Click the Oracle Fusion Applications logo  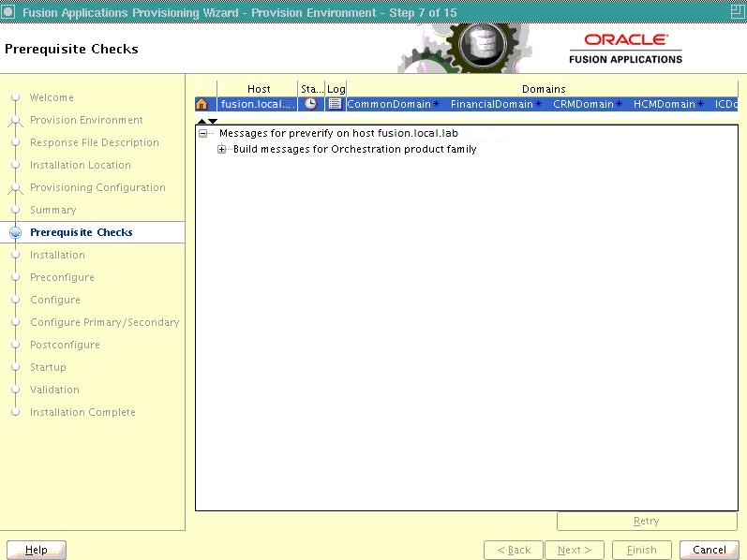click(x=625, y=49)
